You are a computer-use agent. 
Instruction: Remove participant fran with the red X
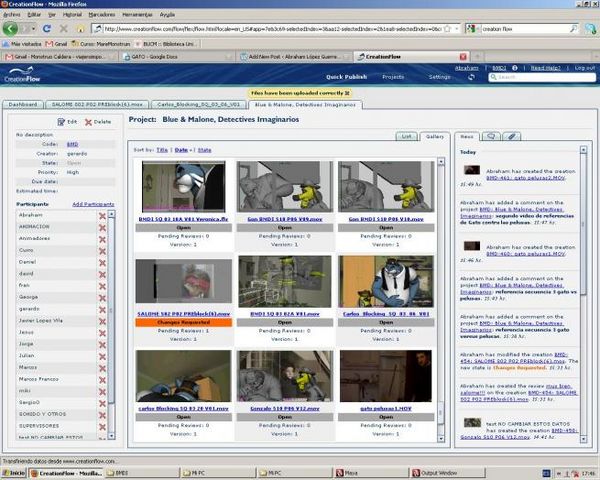(x=102, y=286)
